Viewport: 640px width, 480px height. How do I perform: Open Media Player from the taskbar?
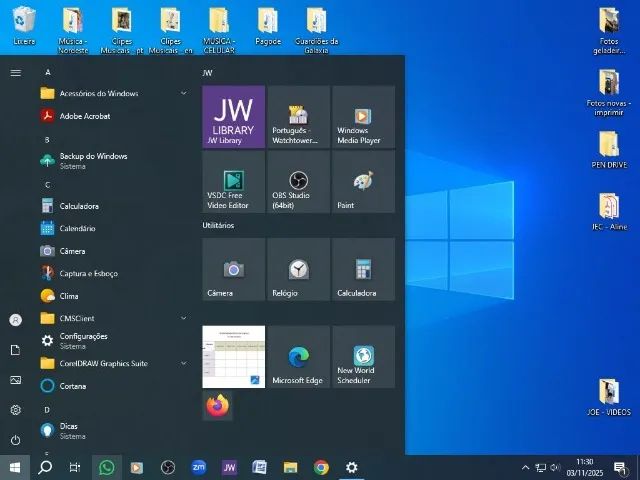point(137,467)
